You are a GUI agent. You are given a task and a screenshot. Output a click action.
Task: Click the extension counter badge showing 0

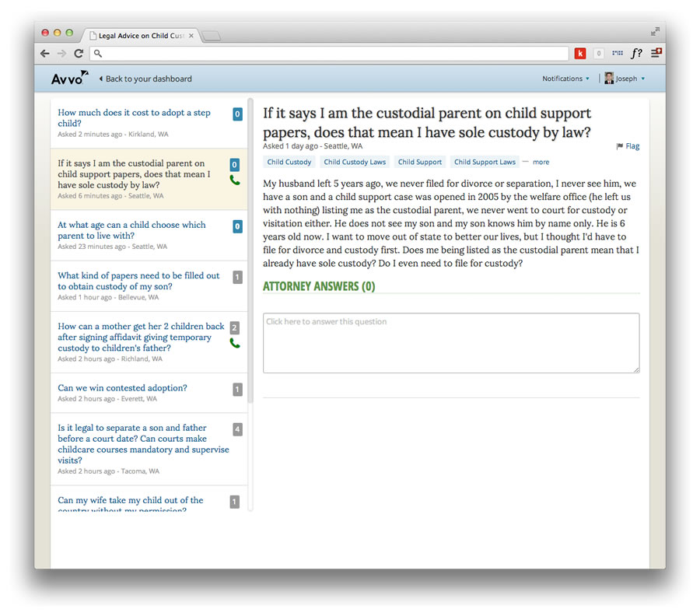599,54
